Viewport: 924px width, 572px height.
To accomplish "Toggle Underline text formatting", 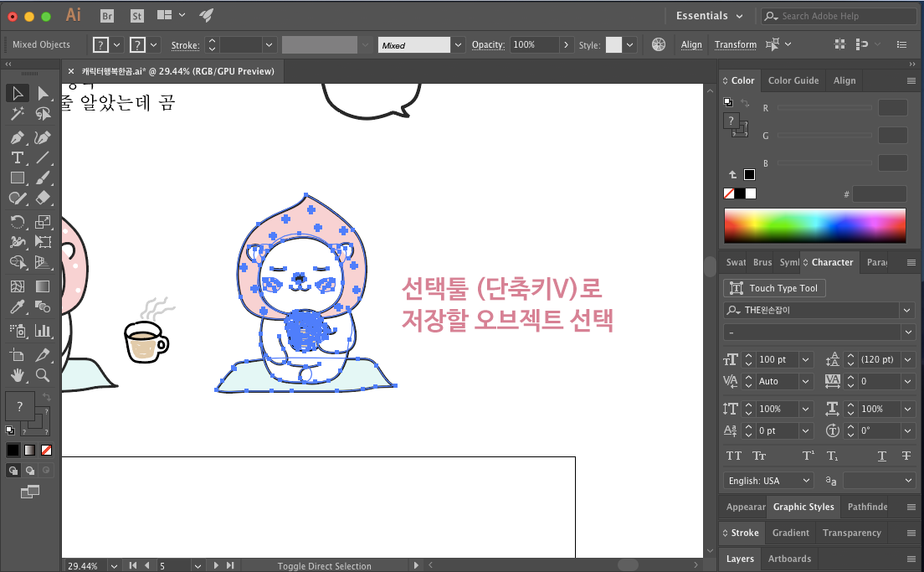I will [x=881, y=456].
